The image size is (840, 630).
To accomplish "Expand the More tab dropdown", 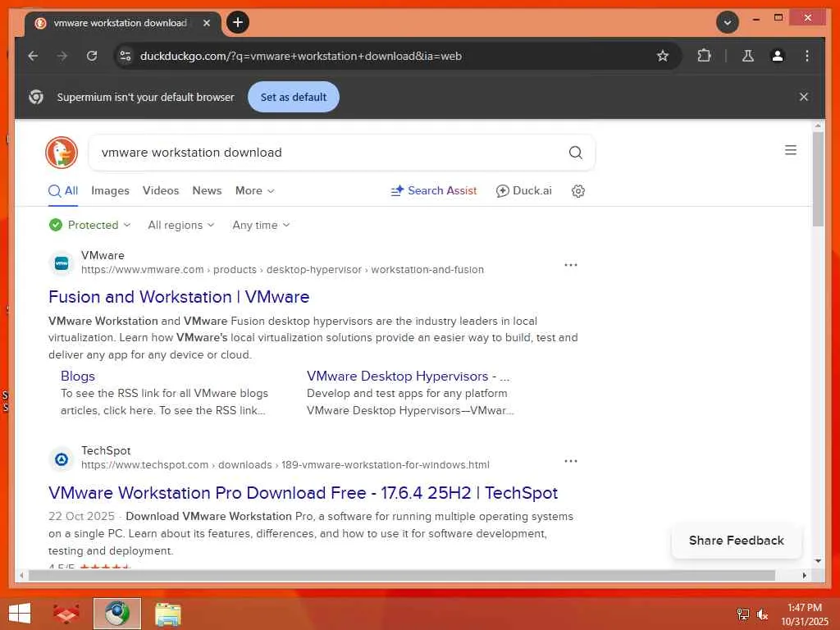I will point(255,190).
